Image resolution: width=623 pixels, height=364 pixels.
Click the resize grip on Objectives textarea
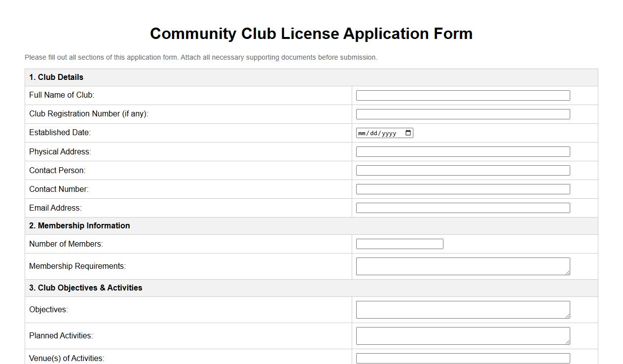click(x=567, y=316)
